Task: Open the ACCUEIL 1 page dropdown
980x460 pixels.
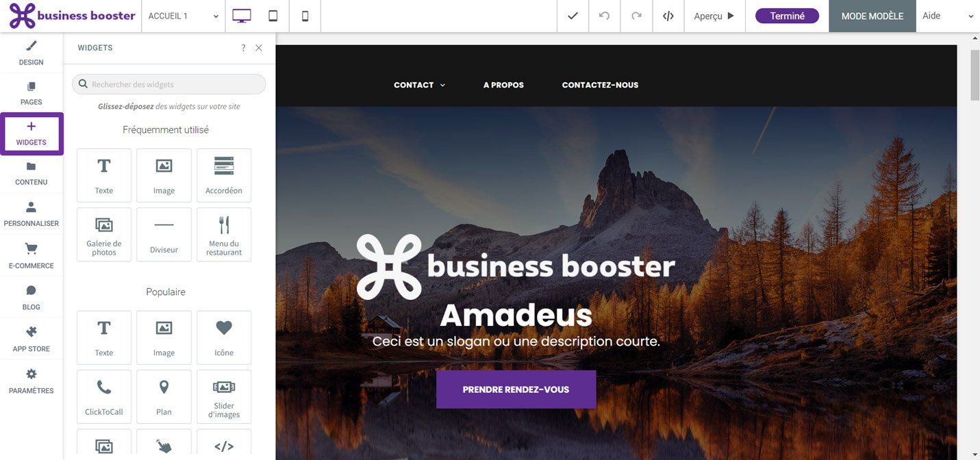Action: [184, 16]
